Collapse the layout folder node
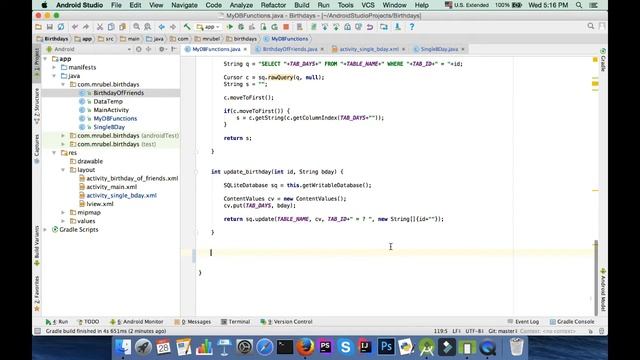Viewport: 640px width, 360px height. tap(63, 170)
